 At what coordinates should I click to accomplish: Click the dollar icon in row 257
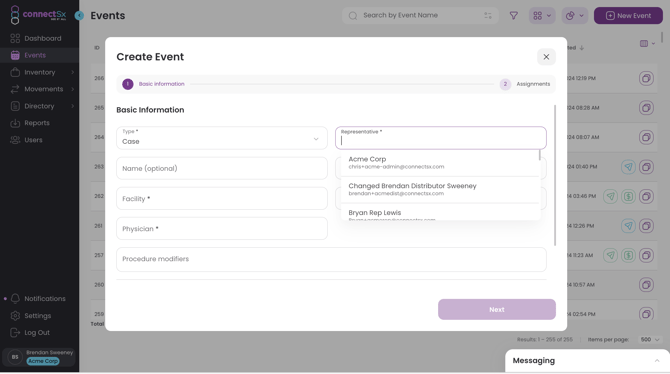point(628,255)
